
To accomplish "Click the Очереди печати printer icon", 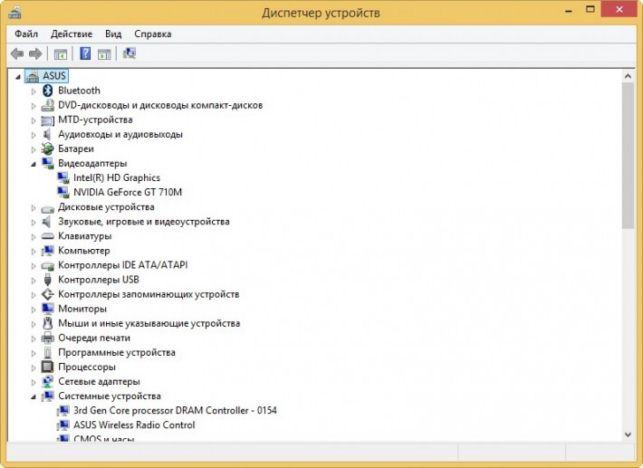I will click(x=48, y=338).
